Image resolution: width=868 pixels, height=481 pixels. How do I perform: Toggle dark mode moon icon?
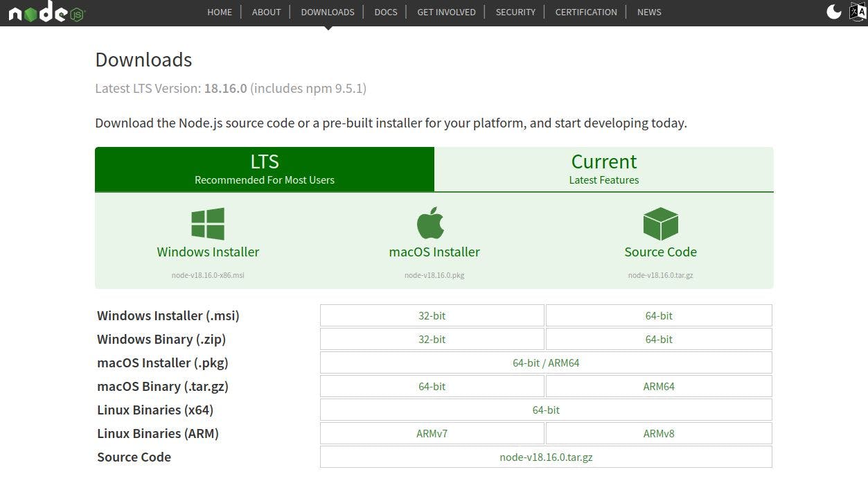(834, 12)
